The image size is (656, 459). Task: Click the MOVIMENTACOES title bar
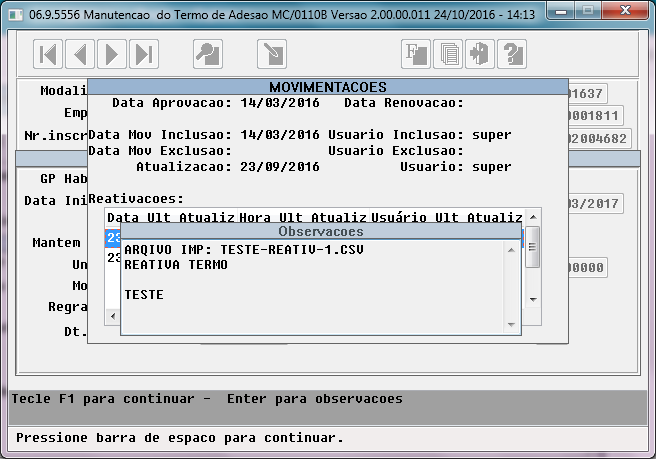328,87
